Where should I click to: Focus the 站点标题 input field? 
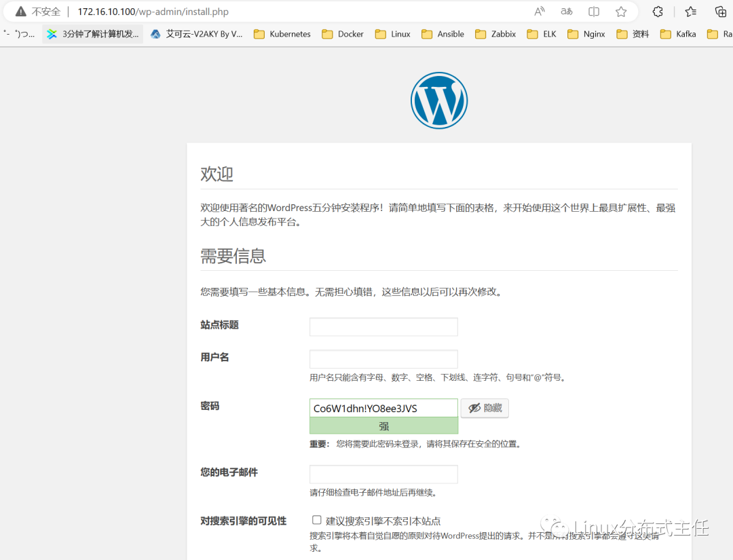pyautogui.click(x=383, y=326)
